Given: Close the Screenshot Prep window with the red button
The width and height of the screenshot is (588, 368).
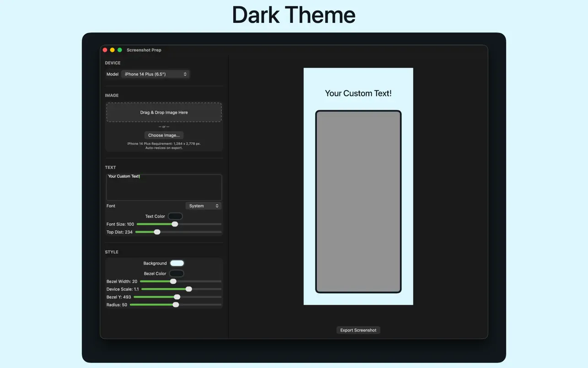Looking at the screenshot, I should tap(105, 50).
